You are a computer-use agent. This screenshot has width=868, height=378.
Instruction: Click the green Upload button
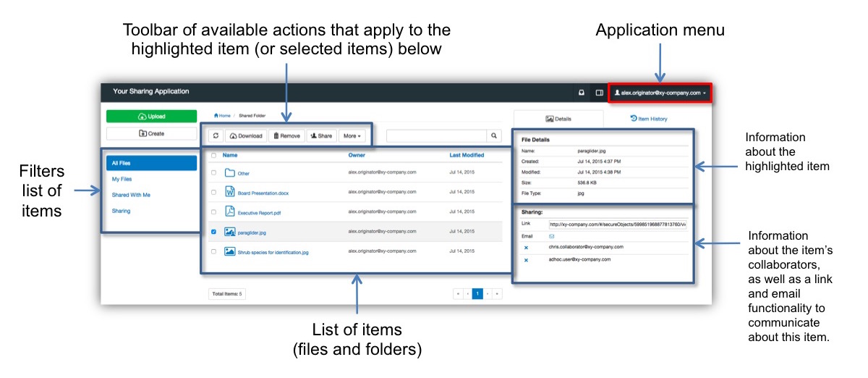151,117
